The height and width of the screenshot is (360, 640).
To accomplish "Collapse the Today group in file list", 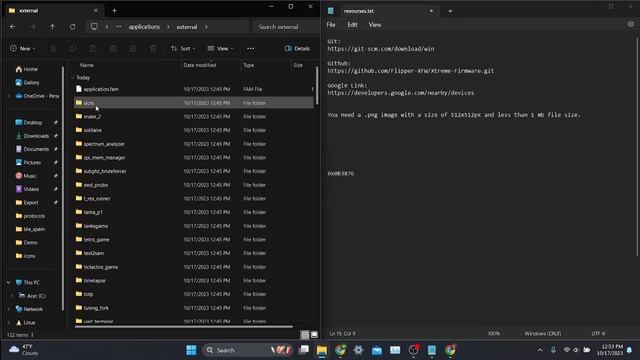I will [x=73, y=78].
